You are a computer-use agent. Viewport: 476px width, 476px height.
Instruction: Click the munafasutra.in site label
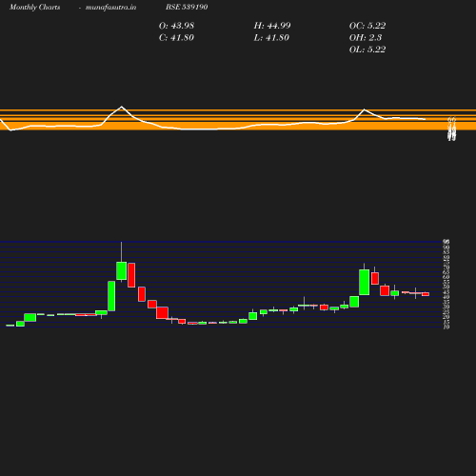click(x=110, y=8)
